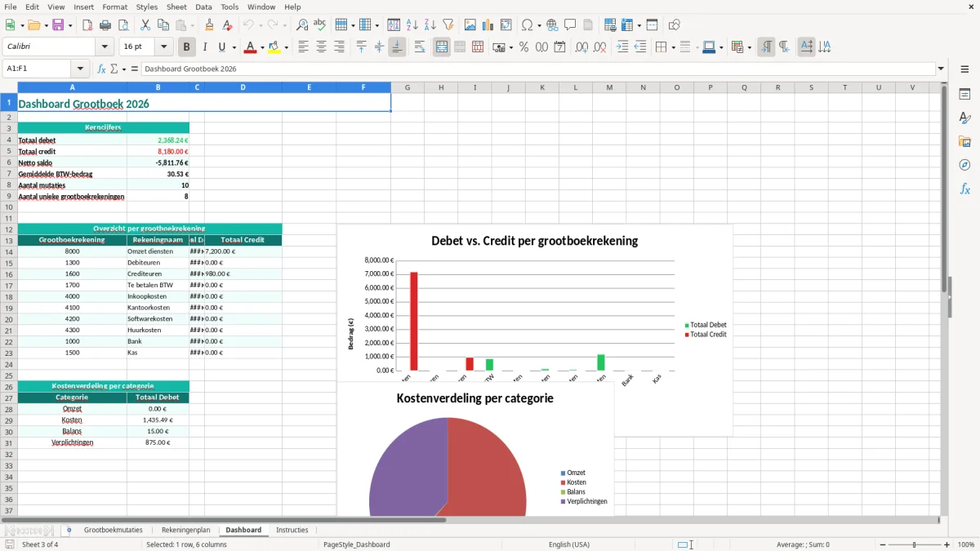Open the Sidebar Properties panel
980x551 pixels.
tap(964, 94)
